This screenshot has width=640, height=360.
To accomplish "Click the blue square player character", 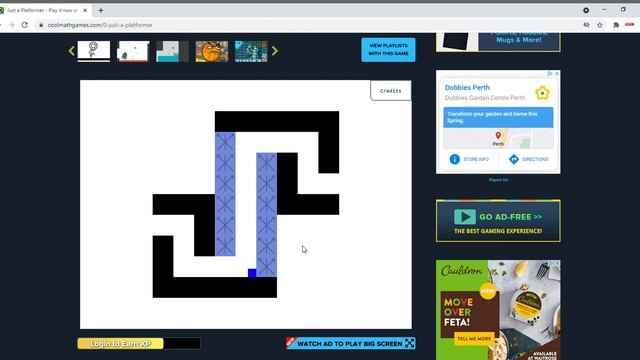I will point(252,273).
